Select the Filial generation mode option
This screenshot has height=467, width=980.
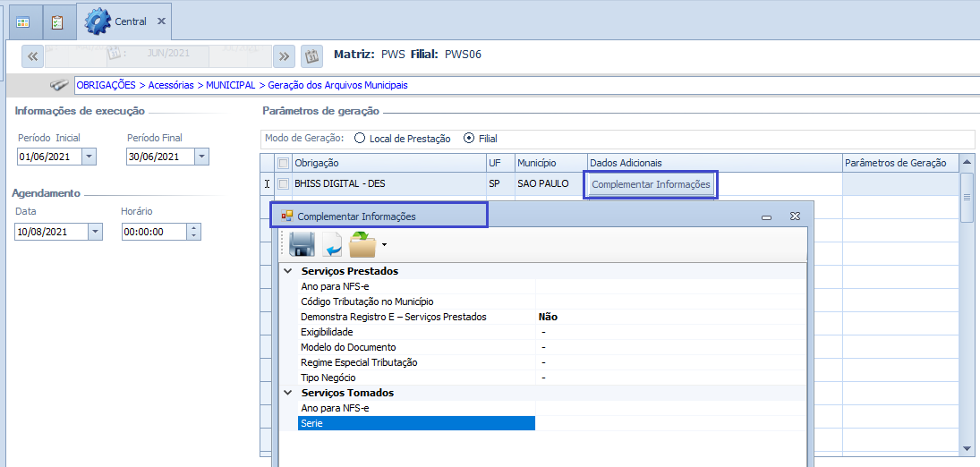pyautogui.click(x=469, y=139)
